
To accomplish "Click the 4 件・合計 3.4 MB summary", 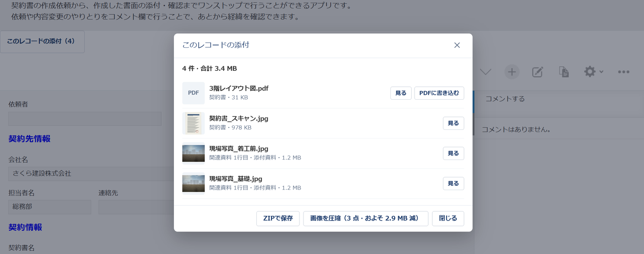I will [209, 69].
